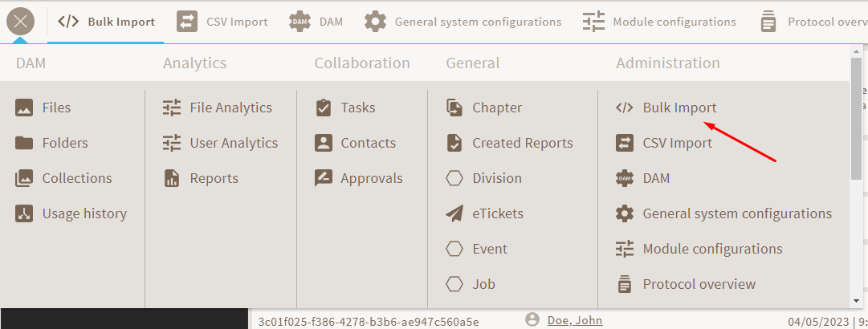Select Bulk Import in Administration menu

click(x=679, y=108)
